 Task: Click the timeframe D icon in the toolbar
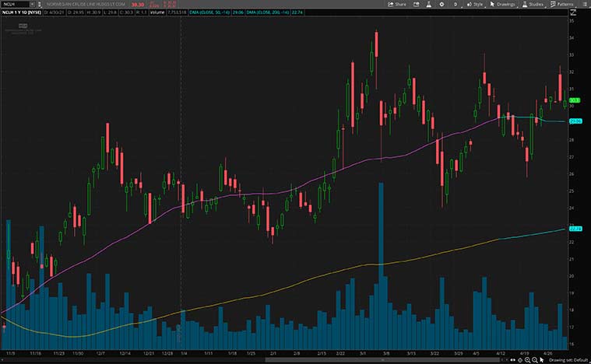[x=454, y=4]
